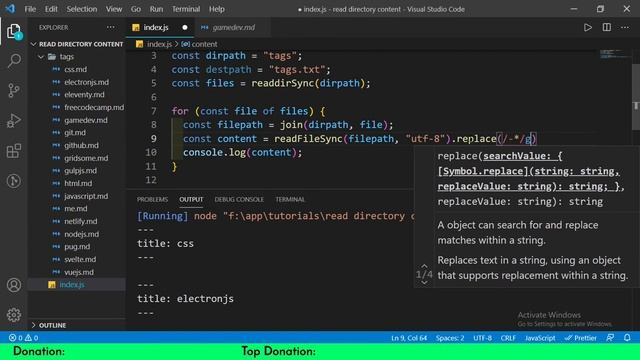Click the VS Code logo icon
The height and width of the screenshot is (360, 640).
pyautogui.click(x=10, y=9)
